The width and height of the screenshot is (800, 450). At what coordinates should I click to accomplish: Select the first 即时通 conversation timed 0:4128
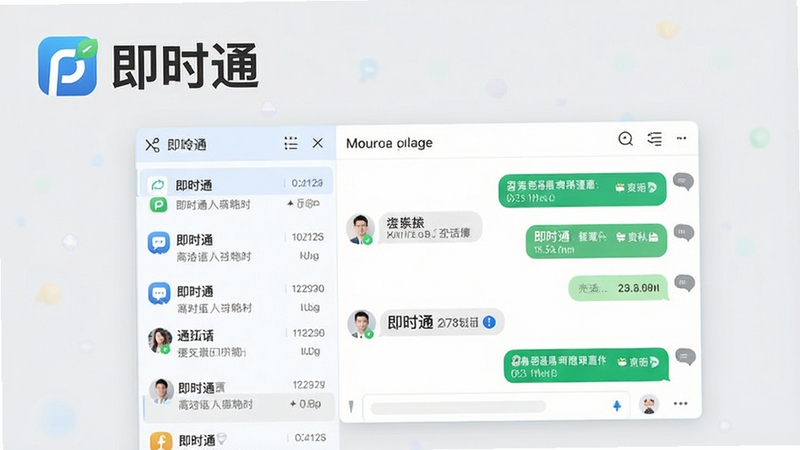tap(236, 183)
